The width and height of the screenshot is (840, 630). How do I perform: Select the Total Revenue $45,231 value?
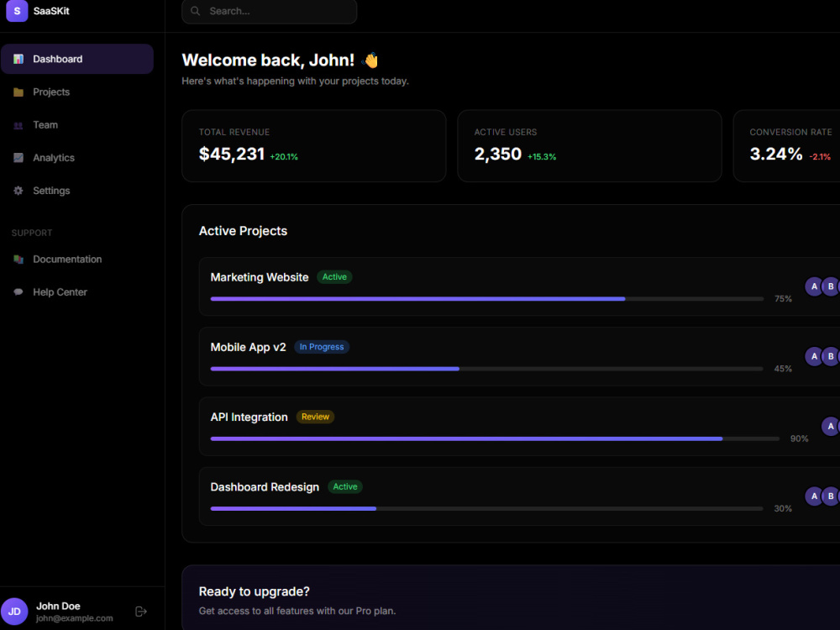(x=232, y=154)
